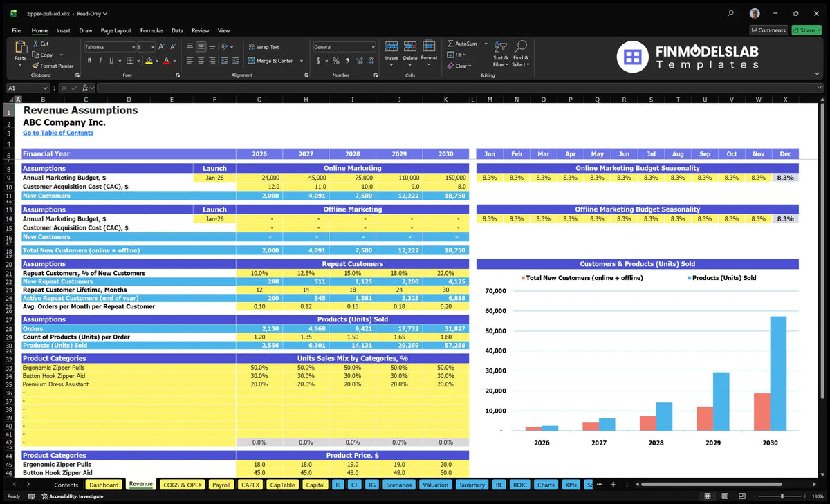Decrease font size with the smaller A icon
This screenshot has height=504, width=830.
click(x=173, y=47)
